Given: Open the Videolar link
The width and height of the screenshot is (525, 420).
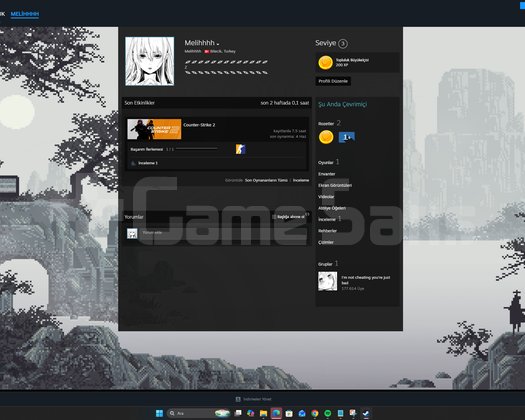Looking at the screenshot, I should [x=326, y=197].
